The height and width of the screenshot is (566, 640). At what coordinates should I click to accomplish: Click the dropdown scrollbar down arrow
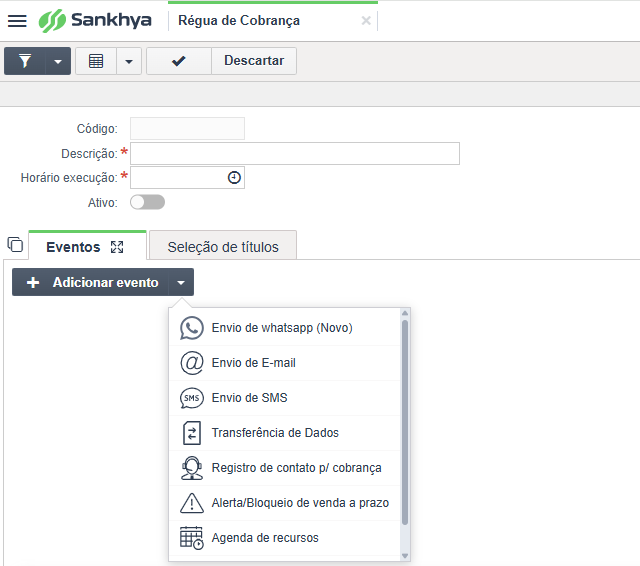405,556
